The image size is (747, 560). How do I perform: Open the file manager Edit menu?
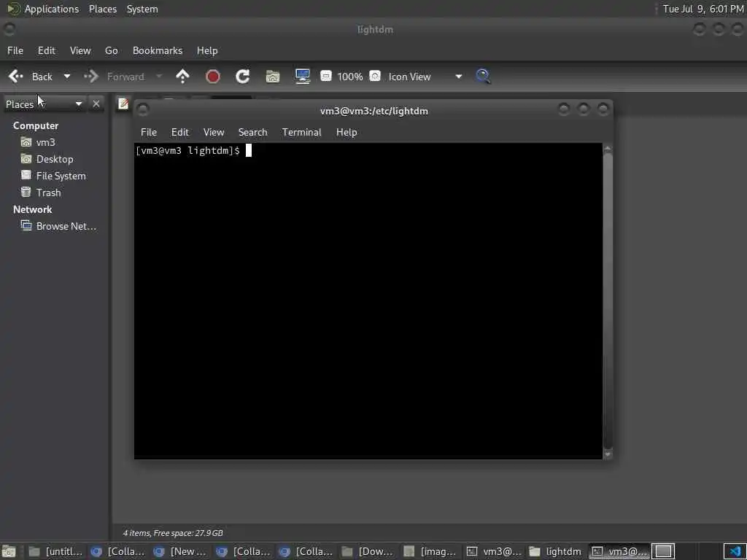47,50
